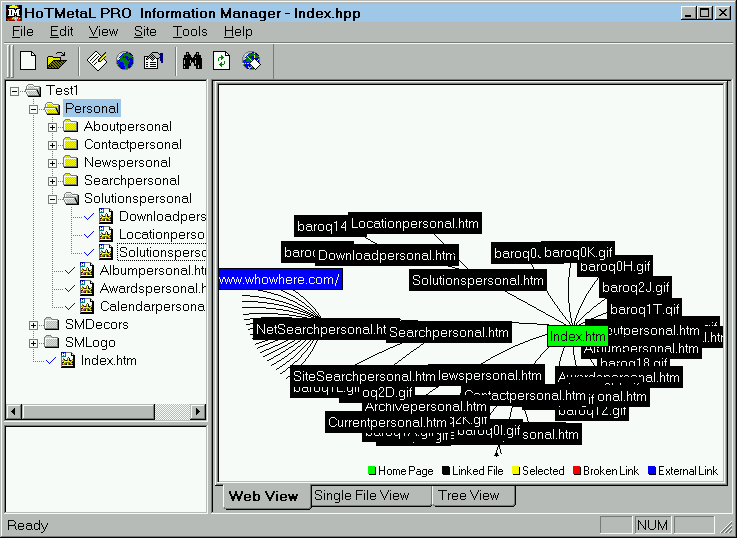This screenshot has width=737, height=538.
Task: Click the red Broken Link legend swatch
Action: 577,470
